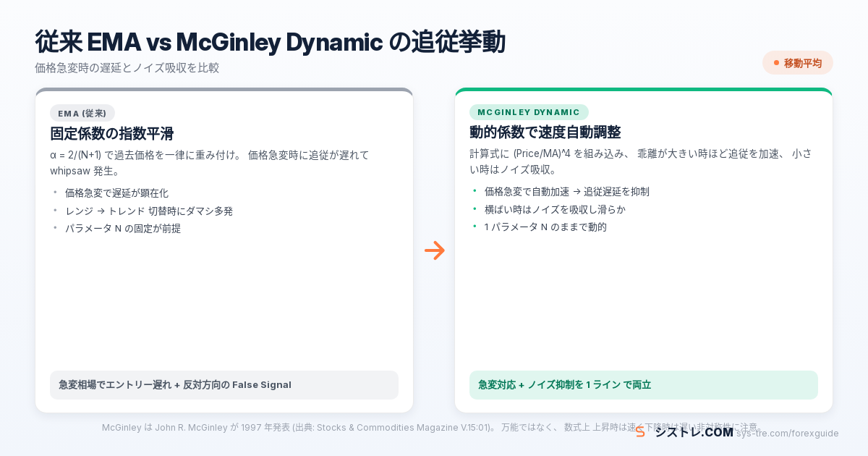Click the main title 従来 EMA vs McGinley Dynamic
Viewport: 868px width, 456px height.
tap(270, 42)
